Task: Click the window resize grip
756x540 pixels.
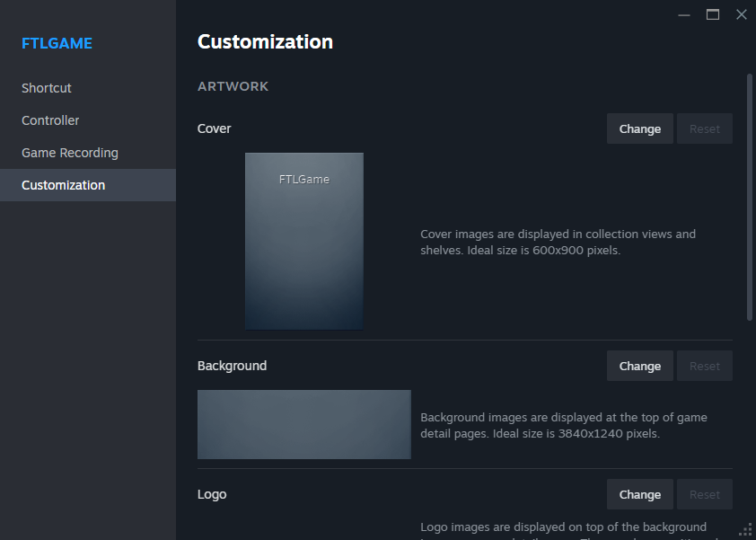Action: [745, 528]
